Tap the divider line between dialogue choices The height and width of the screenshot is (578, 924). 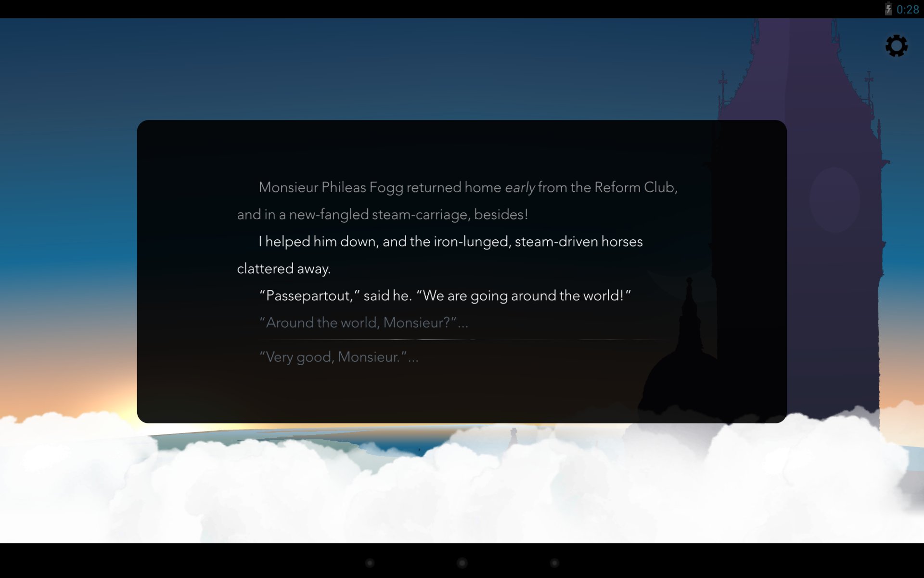(452, 340)
